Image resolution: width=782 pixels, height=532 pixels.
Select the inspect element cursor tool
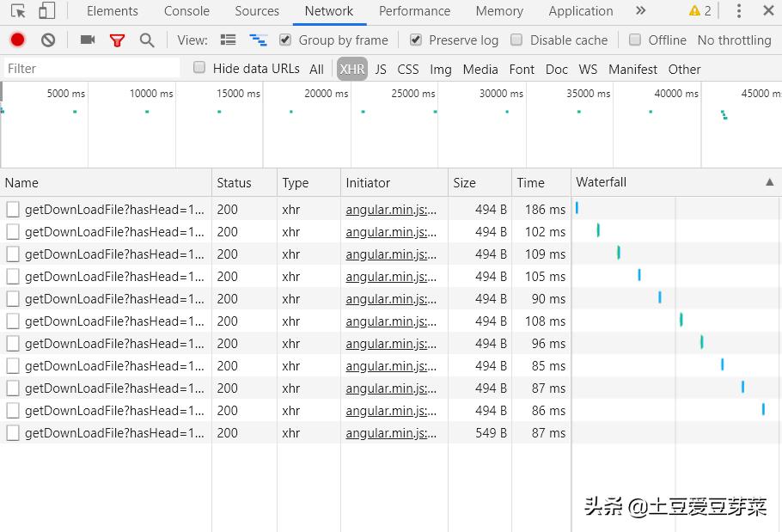point(18,11)
